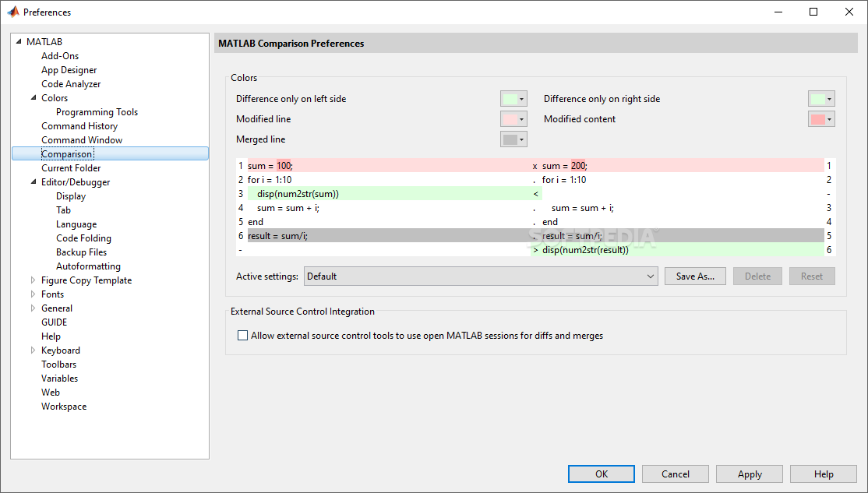The width and height of the screenshot is (868, 493).
Task: Open Autoformatting preferences
Action: pyautogui.click(x=88, y=266)
